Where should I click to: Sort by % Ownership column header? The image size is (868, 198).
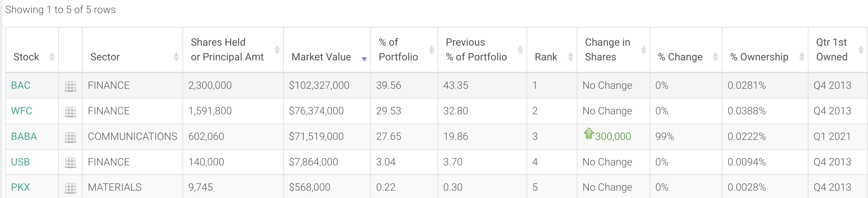click(x=759, y=57)
